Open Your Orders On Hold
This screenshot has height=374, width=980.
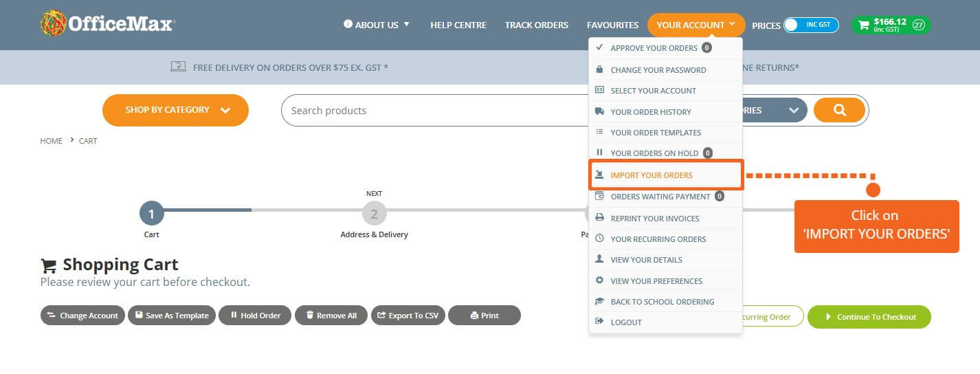(665, 153)
